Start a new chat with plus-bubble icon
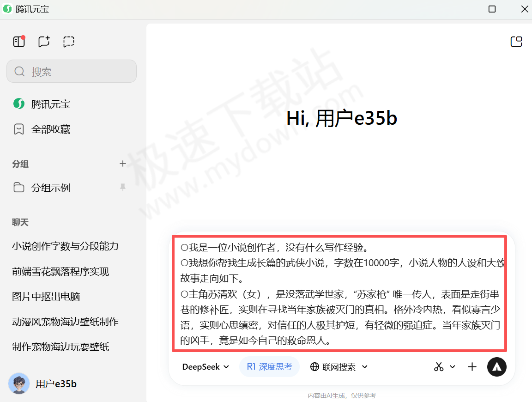532x402 pixels. pos(44,42)
